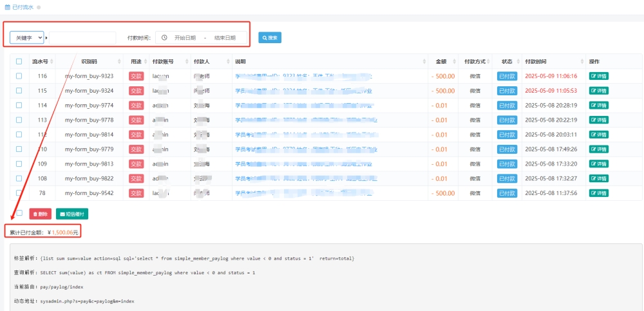Click the gray dot beside 已付流水 title
The height and width of the screenshot is (311, 644).
pyautogui.click(x=39, y=7)
